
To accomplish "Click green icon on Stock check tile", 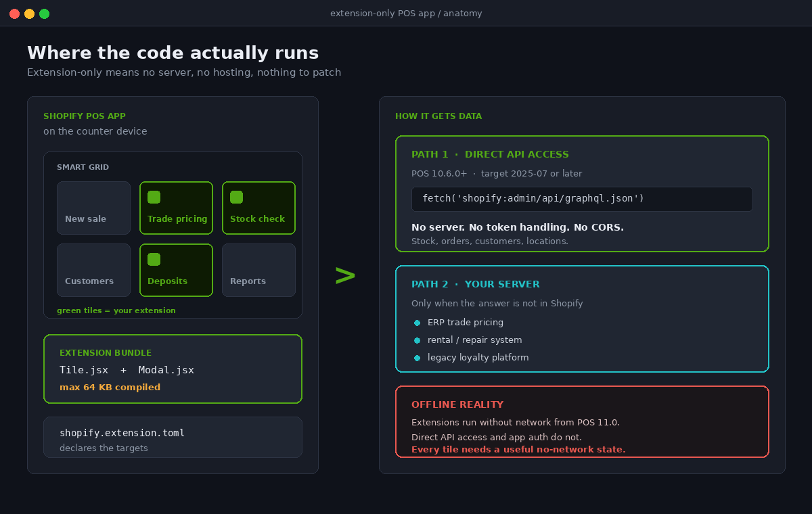I will (x=236, y=197).
